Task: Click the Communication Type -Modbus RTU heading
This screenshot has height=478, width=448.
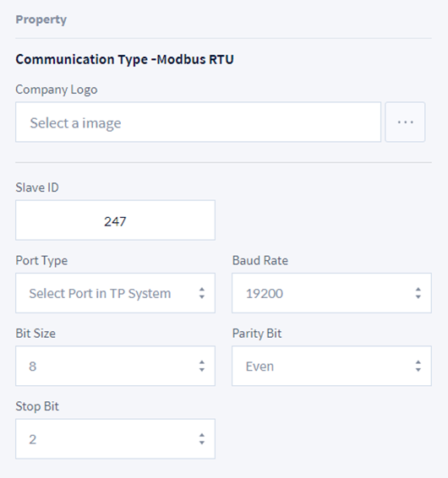Action: (124, 59)
